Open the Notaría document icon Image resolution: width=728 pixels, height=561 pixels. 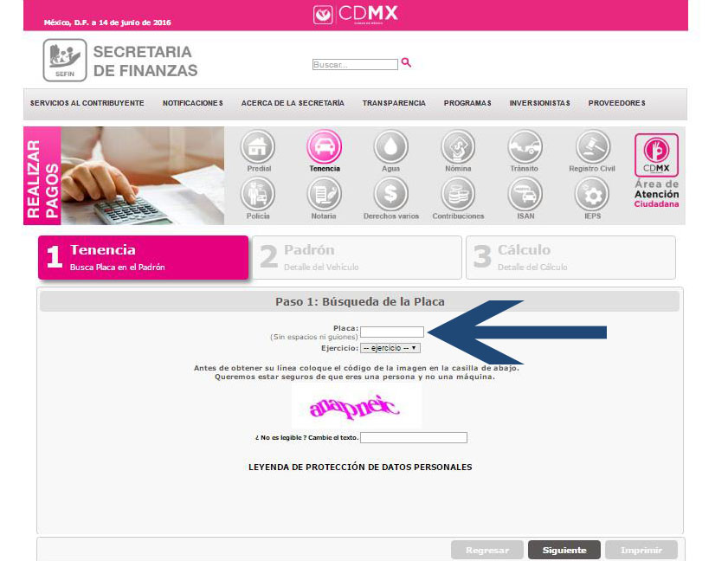pos(324,194)
